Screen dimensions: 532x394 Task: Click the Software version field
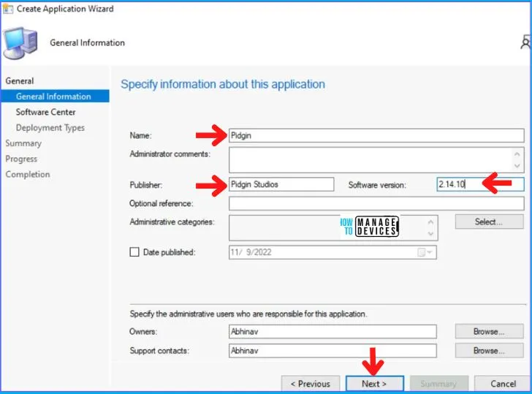480,184
